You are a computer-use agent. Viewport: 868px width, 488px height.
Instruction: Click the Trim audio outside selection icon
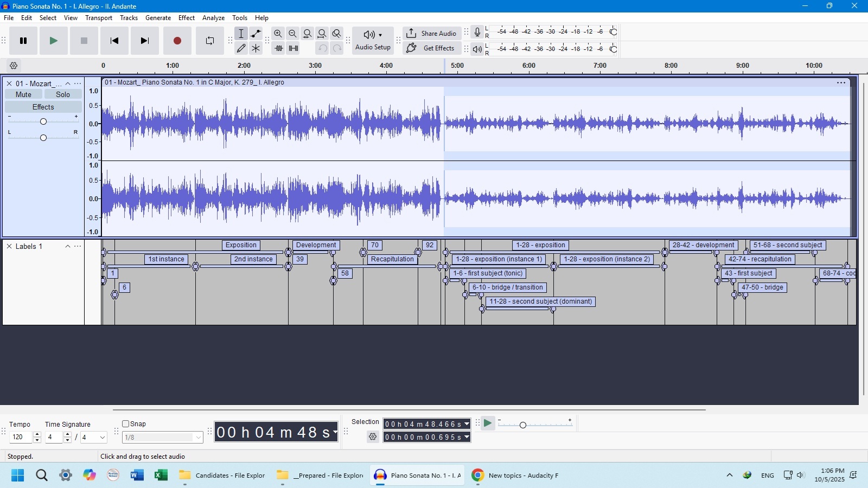click(x=279, y=48)
